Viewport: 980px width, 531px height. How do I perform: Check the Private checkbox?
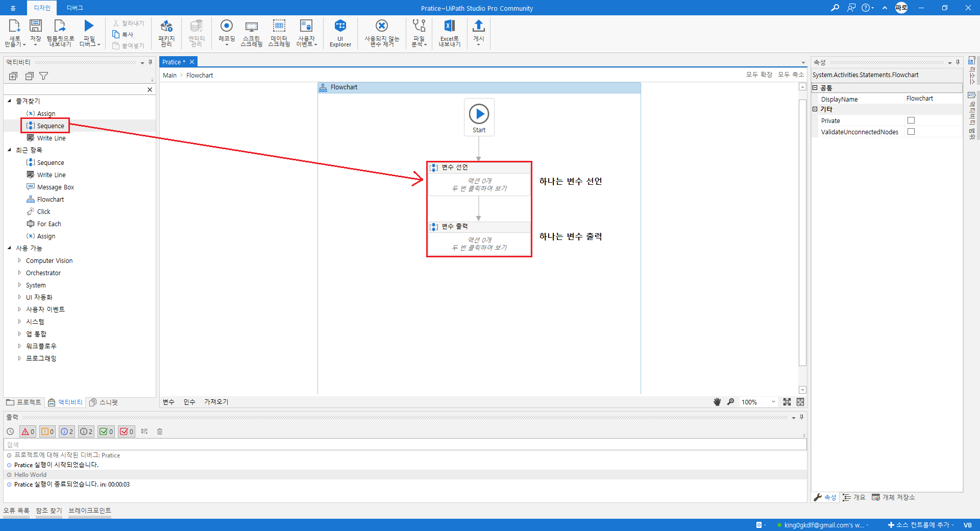[x=911, y=120]
